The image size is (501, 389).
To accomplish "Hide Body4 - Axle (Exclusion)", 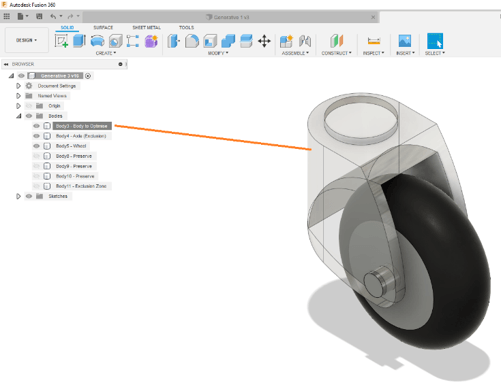I will (37, 136).
